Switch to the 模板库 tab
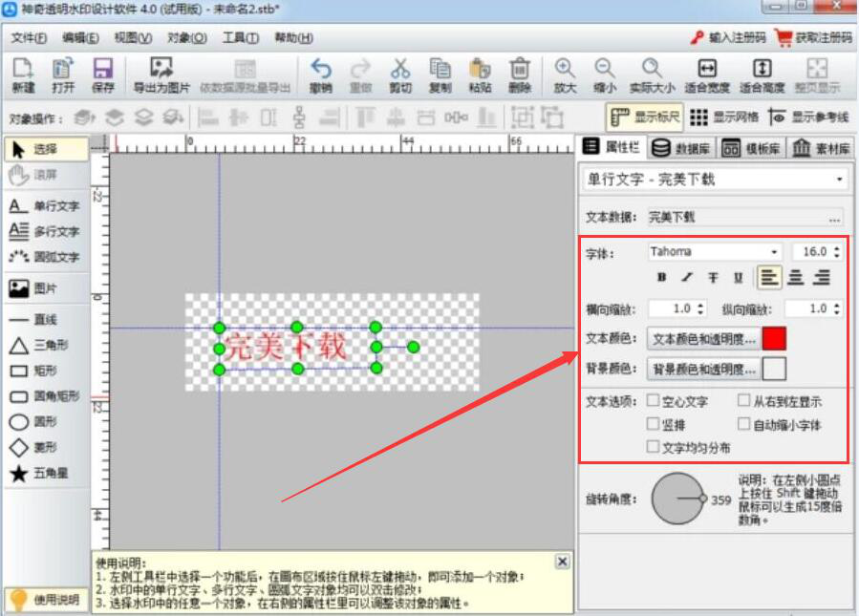The height and width of the screenshot is (616, 859). pos(751,148)
